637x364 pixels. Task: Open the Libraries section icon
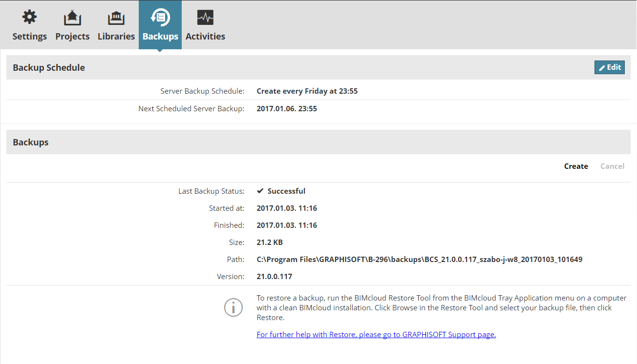pos(116,17)
